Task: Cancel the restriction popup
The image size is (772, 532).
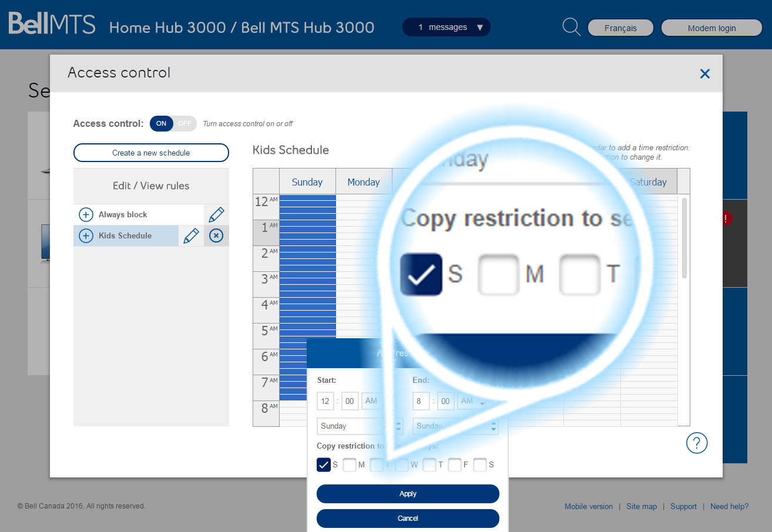Action: (408, 518)
